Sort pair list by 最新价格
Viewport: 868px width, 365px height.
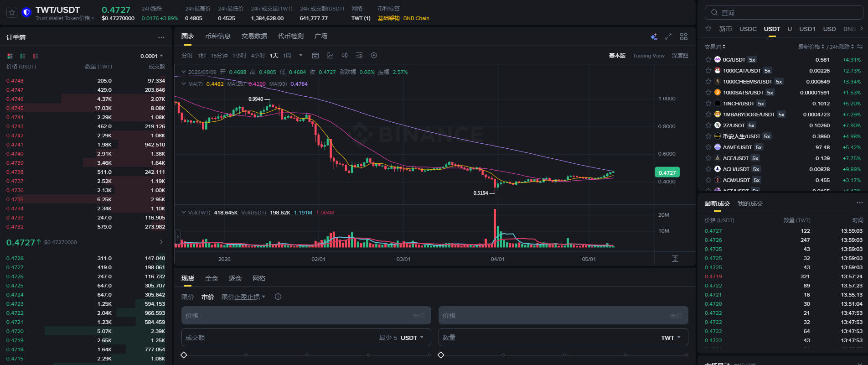click(811, 47)
